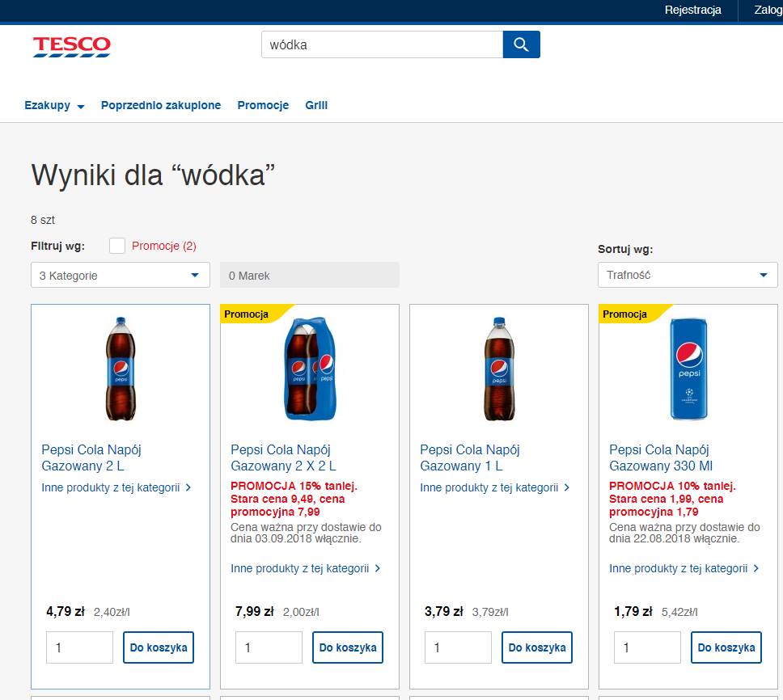Click Inne produkty z tej kategorii for 2 L

[116, 487]
